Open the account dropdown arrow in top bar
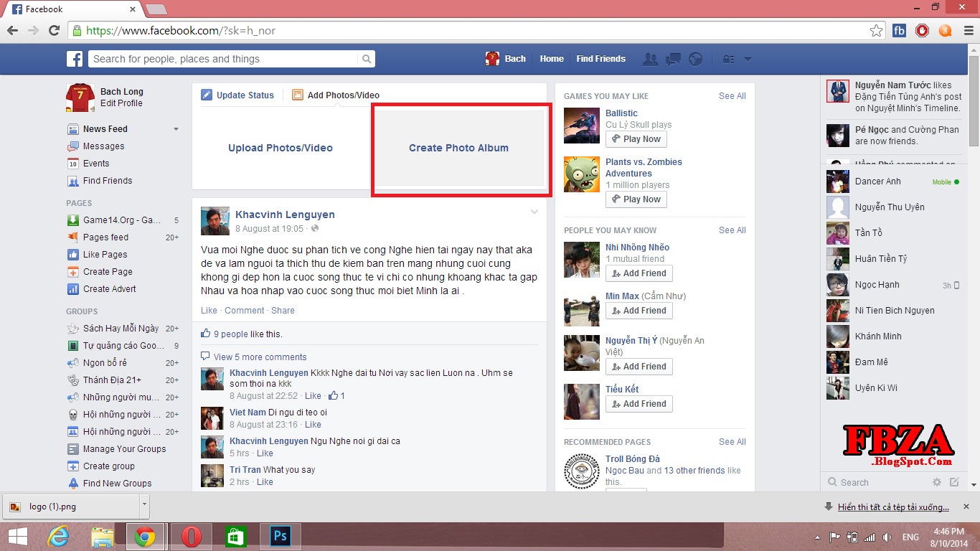The image size is (980, 551). pyautogui.click(x=748, y=59)
